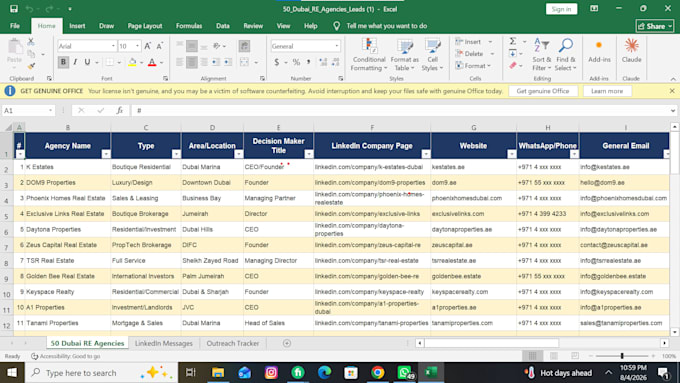Click Insert Function fx icon
Image resolution: width=680 pixels, height=383 pixels.
120,111
